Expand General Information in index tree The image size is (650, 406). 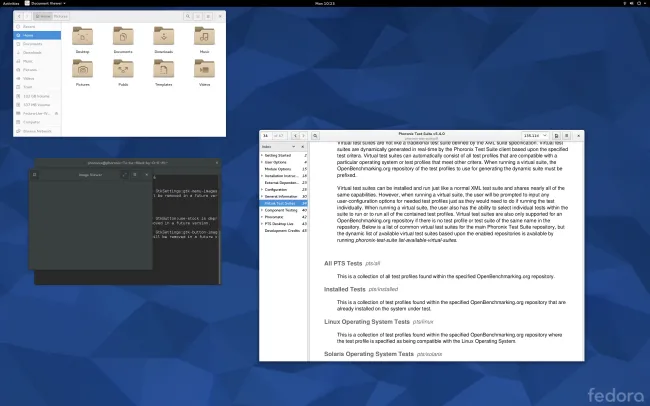click(262, 196)
